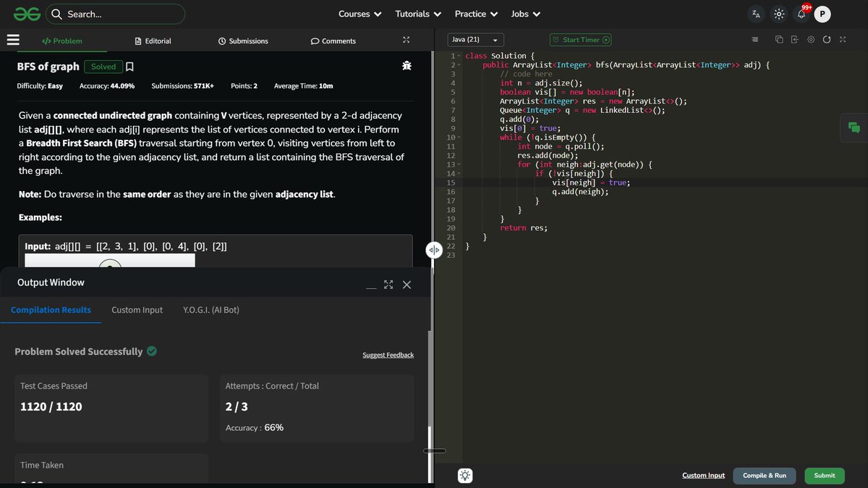868x488 pixels.
Task: Click the horizontal resize handle above hint icon
Action: click(434, 451)
